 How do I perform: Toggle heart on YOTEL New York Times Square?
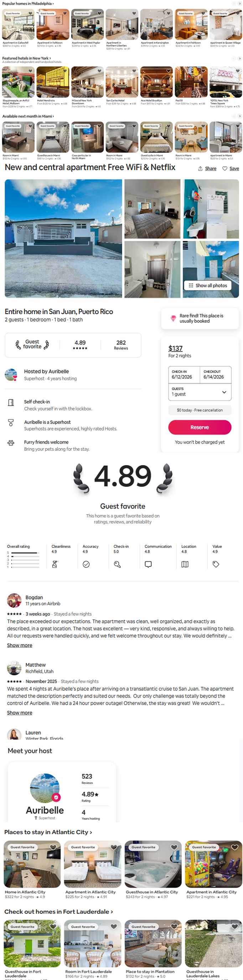pos(238,71)
